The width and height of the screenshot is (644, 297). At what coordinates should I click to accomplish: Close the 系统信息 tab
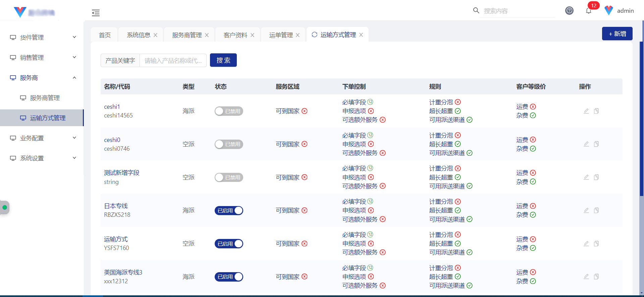[155, 35]
